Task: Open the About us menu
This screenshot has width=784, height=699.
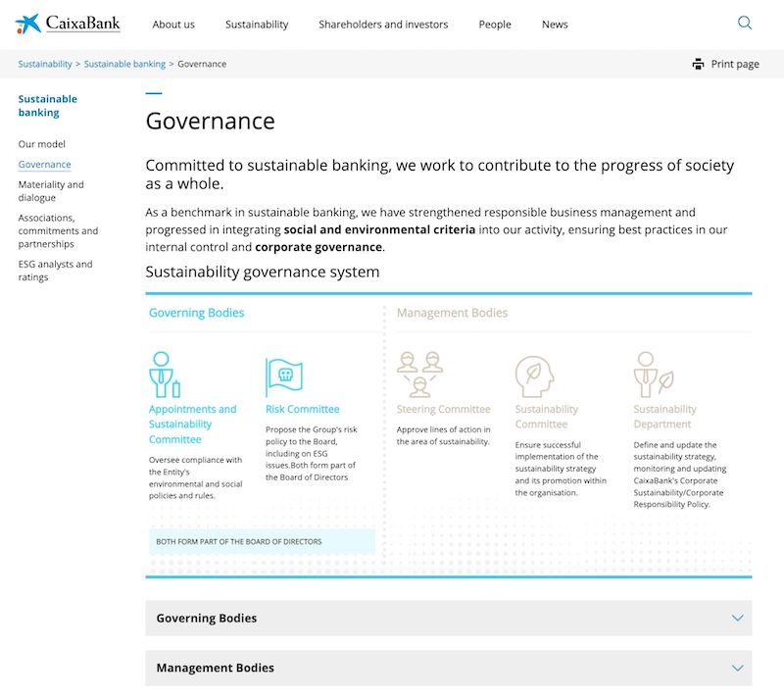Action: [x=173, y=25]
